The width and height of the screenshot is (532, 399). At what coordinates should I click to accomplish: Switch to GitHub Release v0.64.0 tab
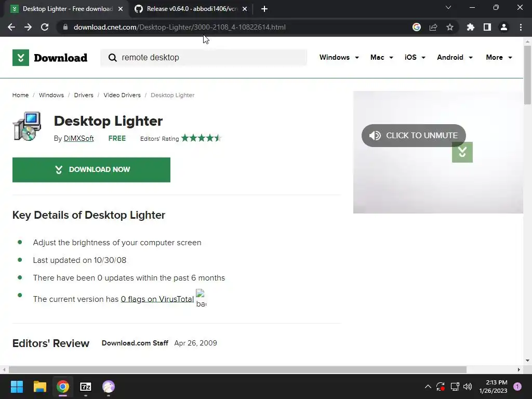coord(192,9)
